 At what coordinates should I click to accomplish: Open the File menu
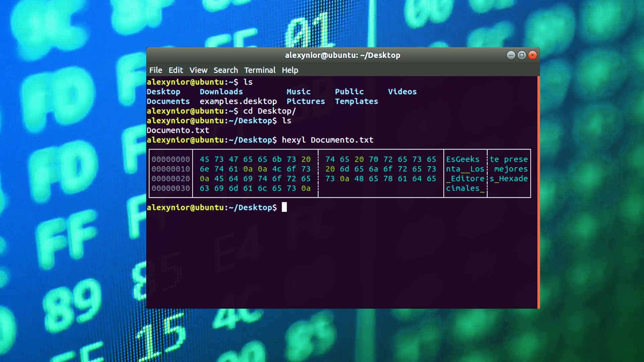[156, 70]
